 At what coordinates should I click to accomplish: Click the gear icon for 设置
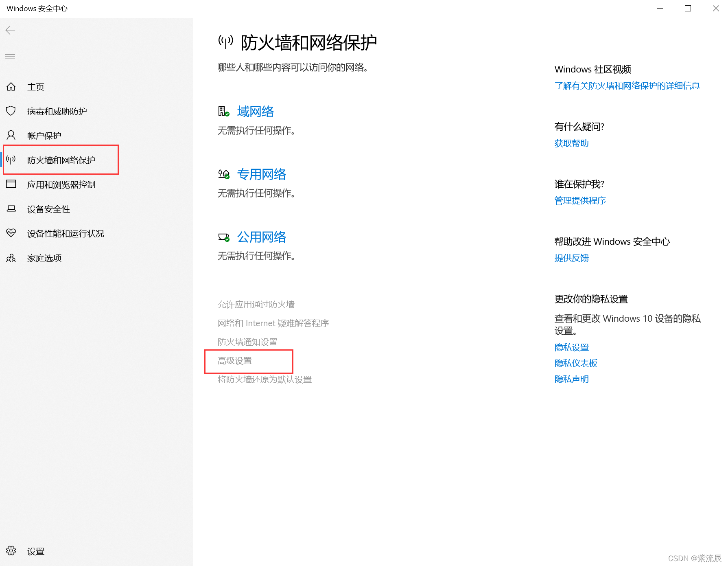tap(11, 551)
